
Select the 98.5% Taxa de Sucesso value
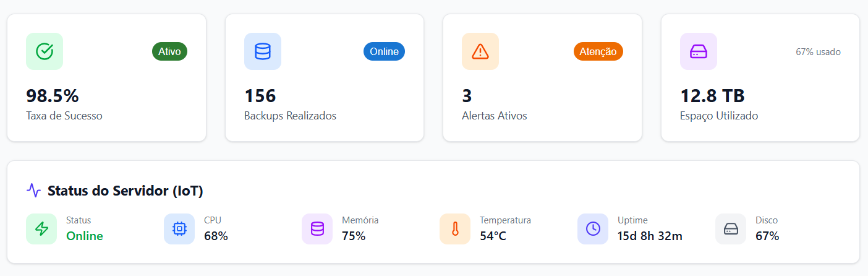[53, 96]
